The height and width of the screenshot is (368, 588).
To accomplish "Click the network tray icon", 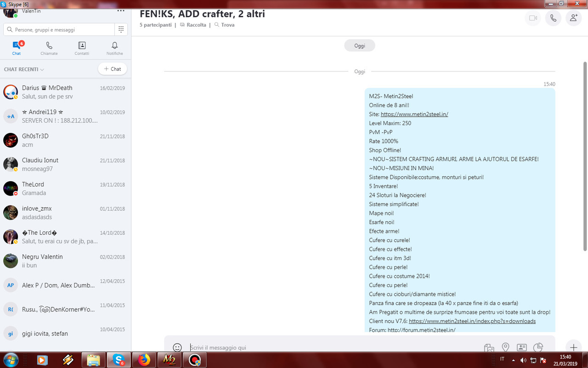I will pos(533,360).
